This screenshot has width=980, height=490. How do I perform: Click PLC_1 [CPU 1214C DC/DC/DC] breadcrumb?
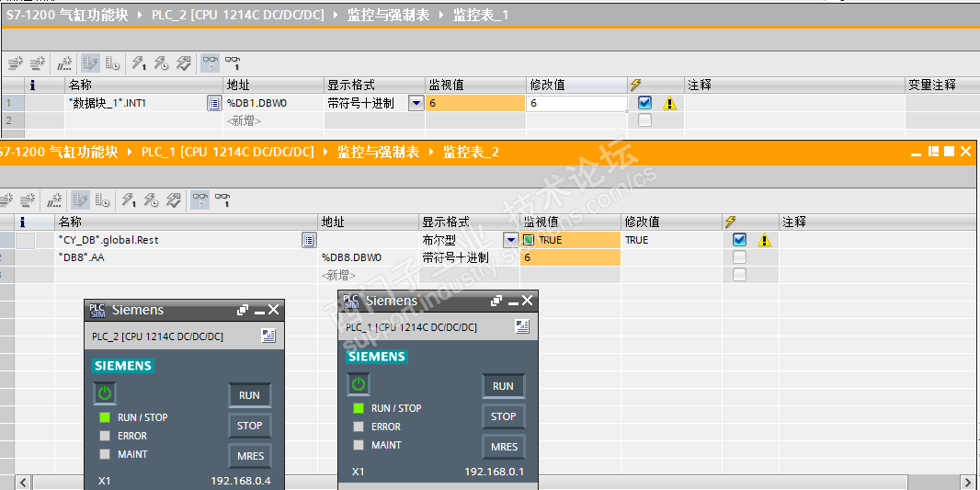227,152
